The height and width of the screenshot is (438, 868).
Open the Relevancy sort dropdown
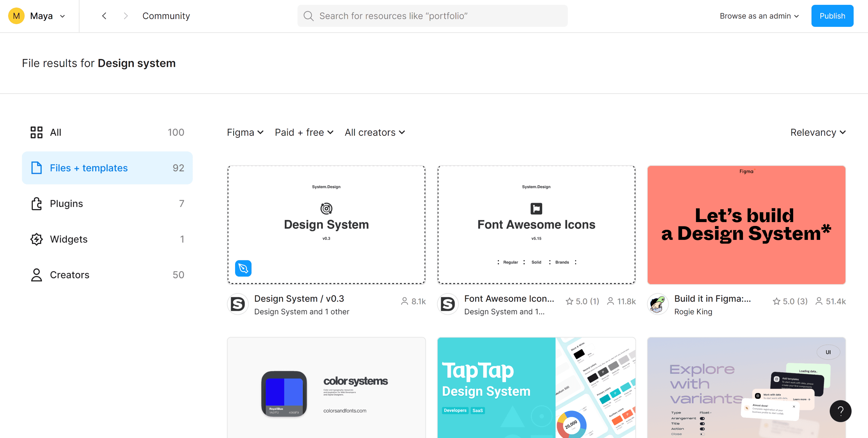click(x=818, y=132)
